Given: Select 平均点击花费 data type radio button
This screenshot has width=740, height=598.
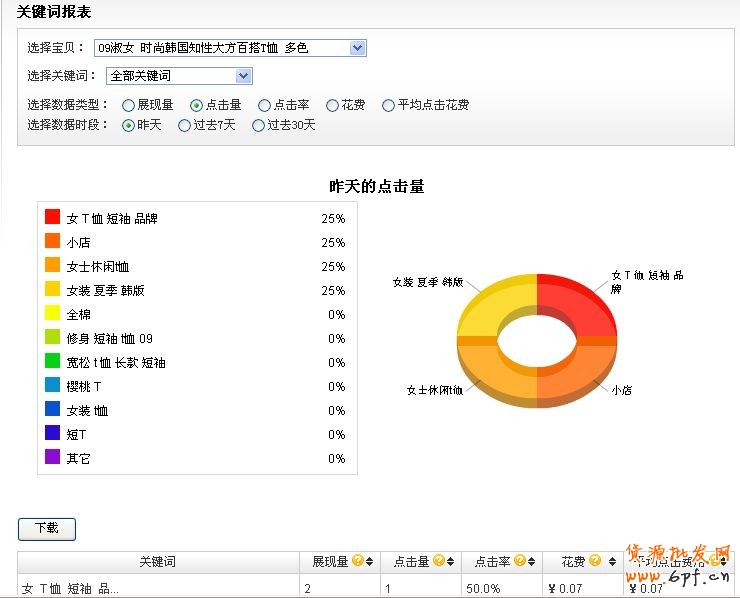Looking at the screenshot, I should click(388, 105).
